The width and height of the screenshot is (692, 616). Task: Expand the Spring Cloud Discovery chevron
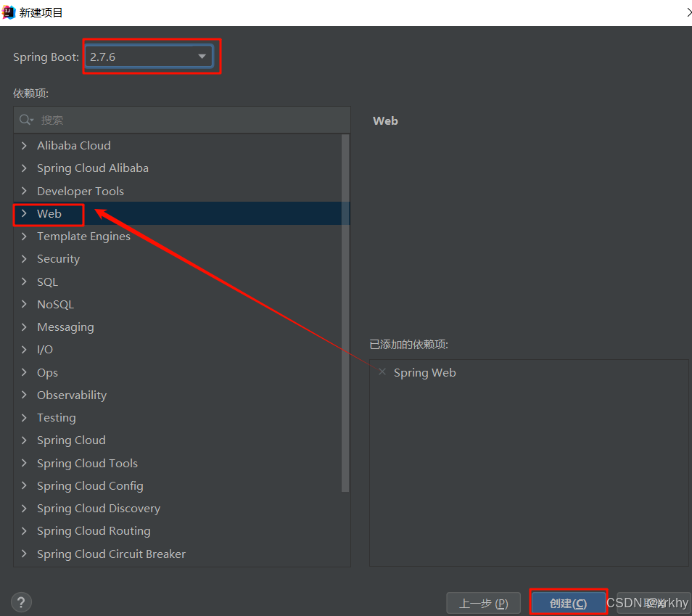[x=24, y=509]
